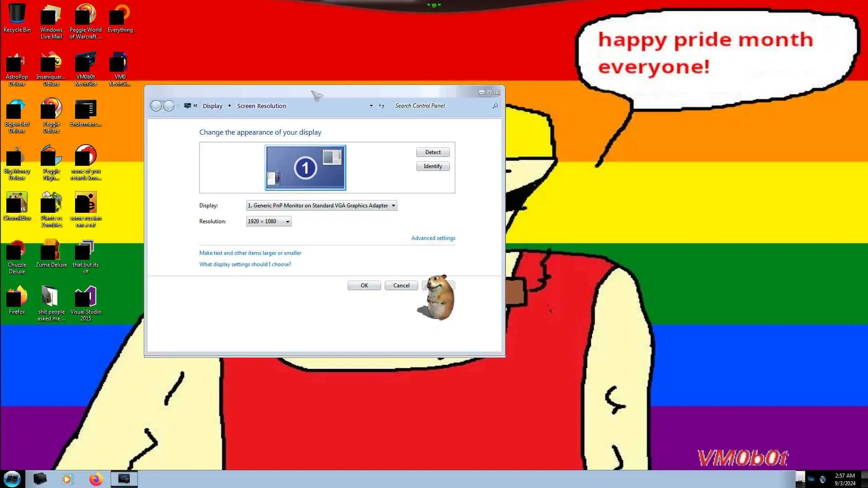Click the Display breadcrumb in the address bar
The width and height of the screenshot is (868, 488).
point(212,106)
